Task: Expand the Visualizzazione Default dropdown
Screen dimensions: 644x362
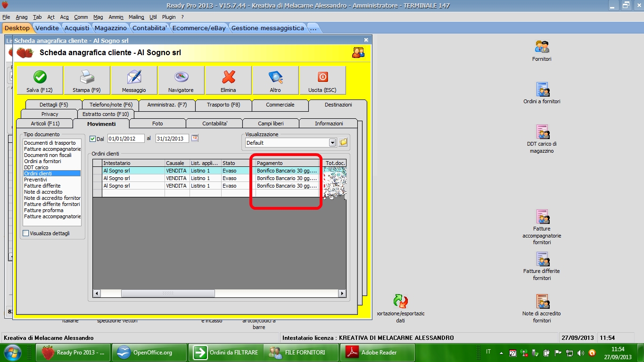Action: (332, 142)
